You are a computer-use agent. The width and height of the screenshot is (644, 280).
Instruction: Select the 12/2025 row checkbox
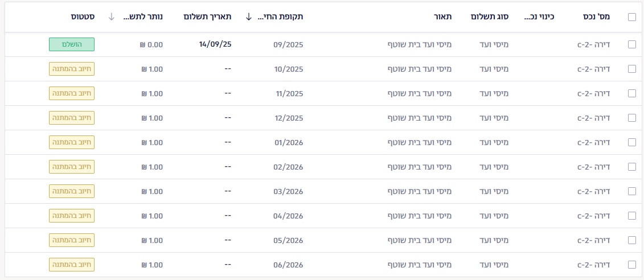tap(632, 118)
